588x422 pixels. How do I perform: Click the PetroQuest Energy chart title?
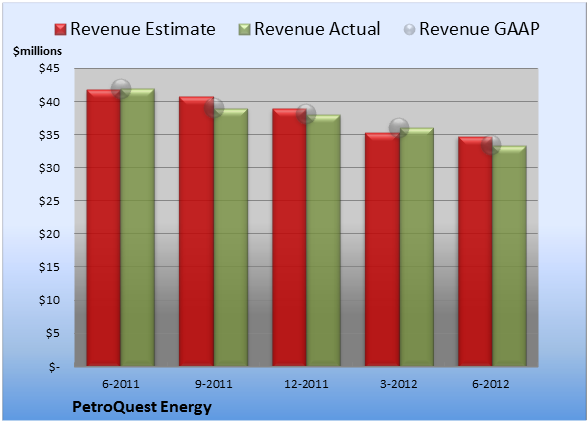tap(142, 407)
